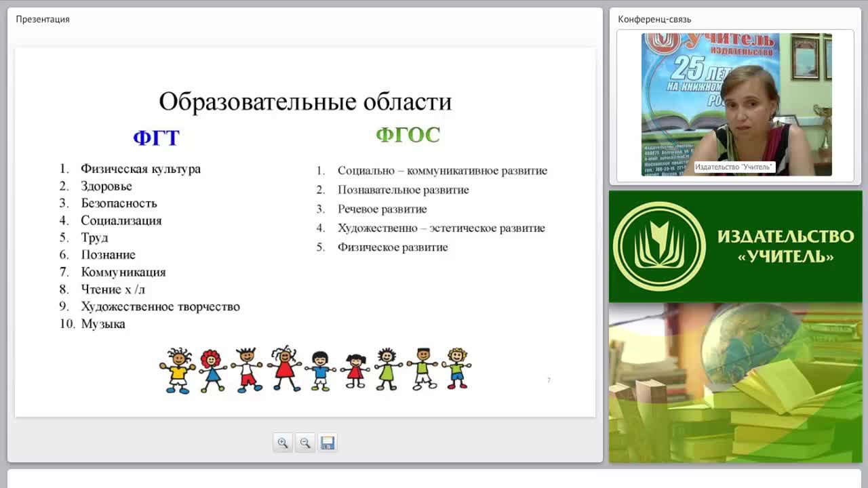Viewport: 868px width, 488px height.
Task: Select list item Художественное творчество
Action: pyautogui.click(x=160, y=306)
